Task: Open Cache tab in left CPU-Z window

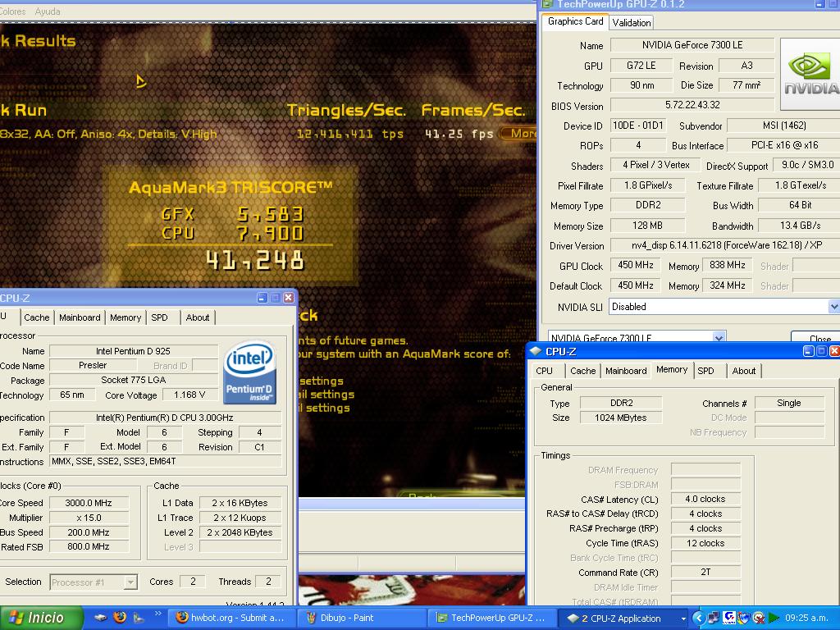Action: 36,317
